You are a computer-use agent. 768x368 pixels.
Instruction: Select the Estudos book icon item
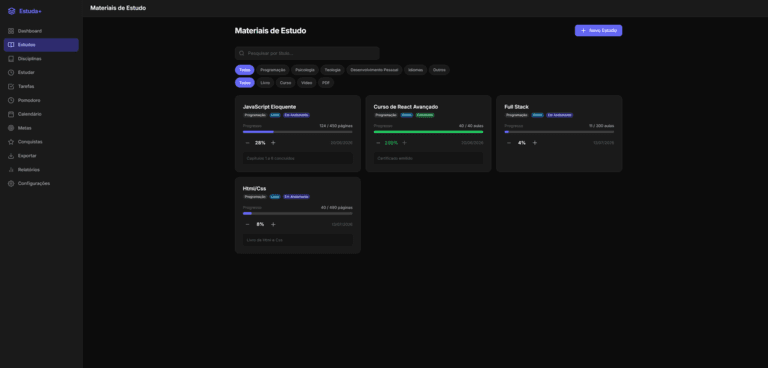pos(41,45)
